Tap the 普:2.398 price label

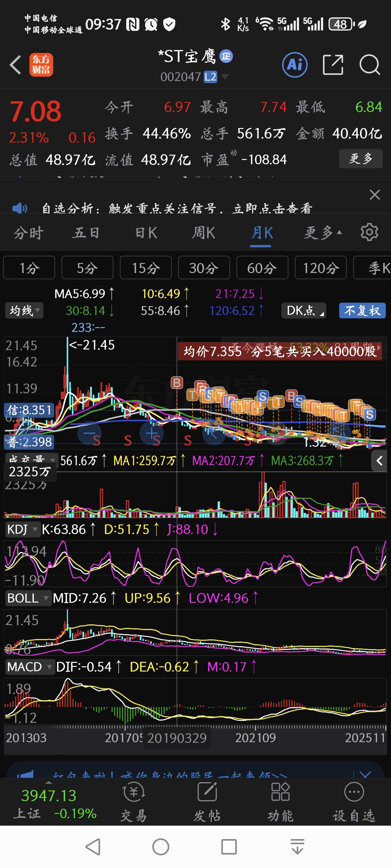click(x=29, y=442)
